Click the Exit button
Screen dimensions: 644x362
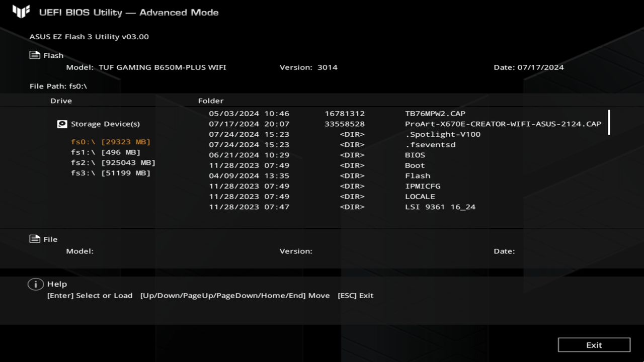pyautogui.click(x=594, y=345)
